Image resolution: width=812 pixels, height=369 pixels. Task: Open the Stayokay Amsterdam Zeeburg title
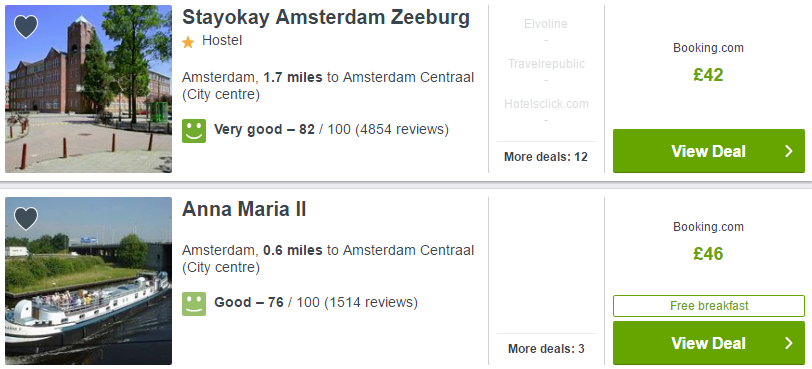tap(326, 18)
